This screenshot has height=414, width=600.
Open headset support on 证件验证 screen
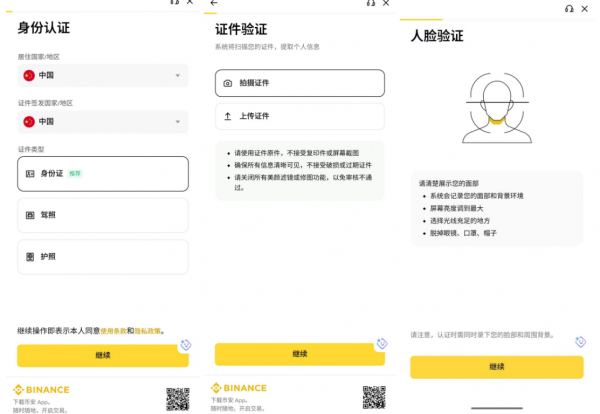point(371,3)
